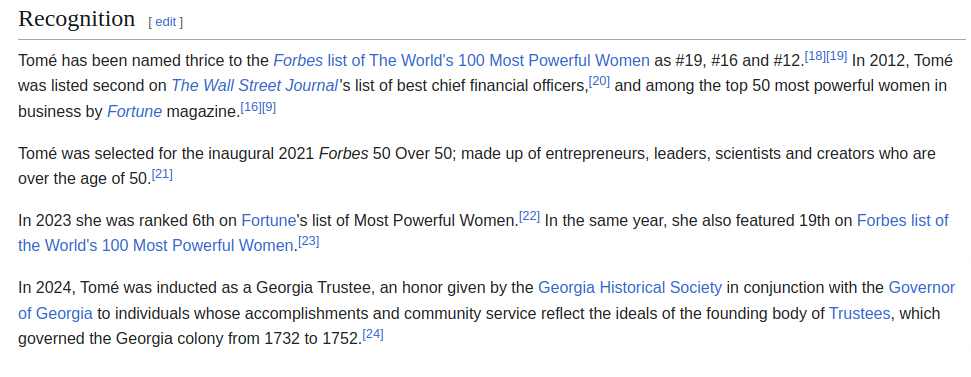Open citation reference 21
Image resolution: width=971 pixels, height=377 pixels.
(x=162, y=175)
